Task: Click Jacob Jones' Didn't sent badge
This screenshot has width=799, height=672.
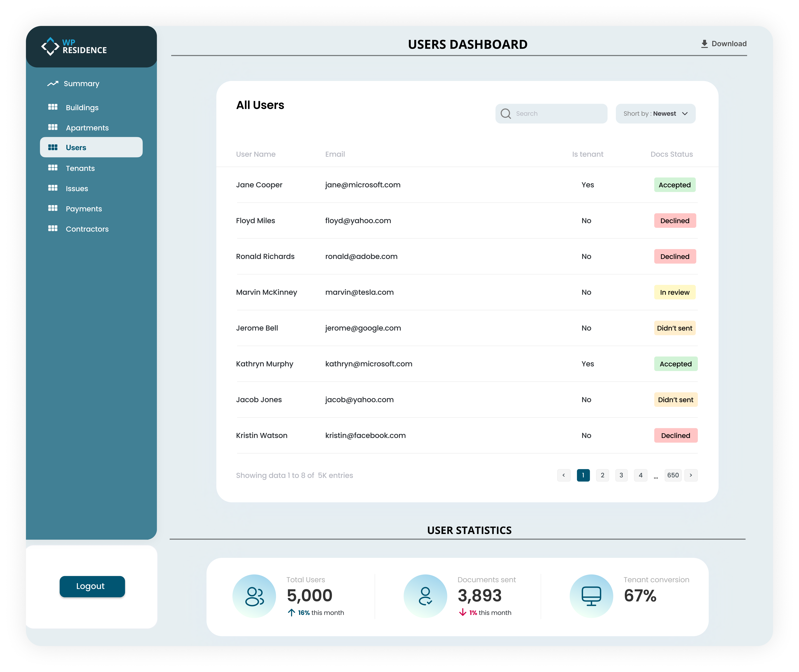Action: coord(676,400)
